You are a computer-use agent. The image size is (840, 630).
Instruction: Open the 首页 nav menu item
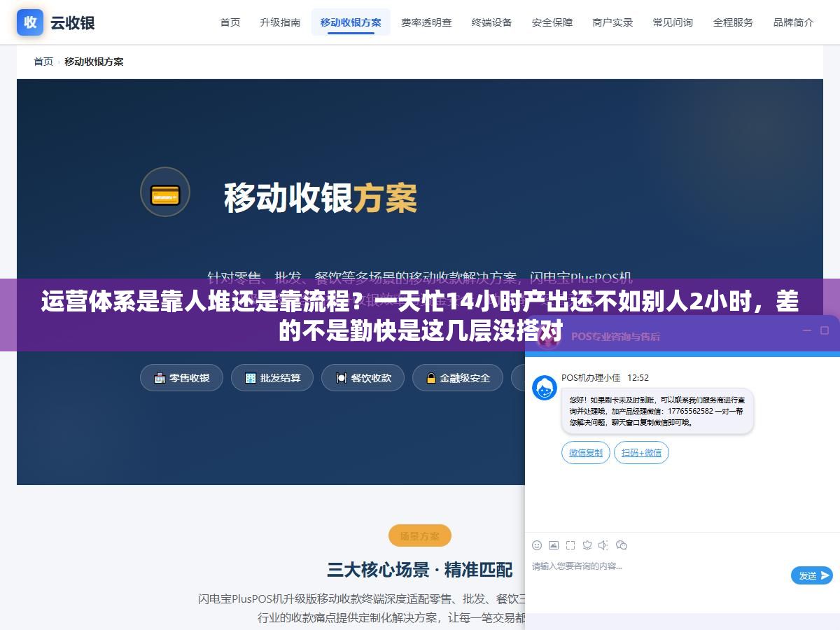click(230, 22)
